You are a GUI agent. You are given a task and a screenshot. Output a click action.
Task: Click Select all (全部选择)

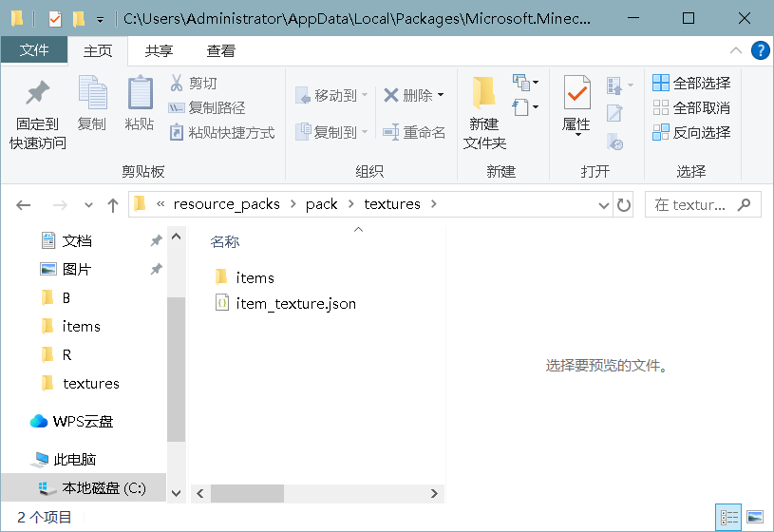(691, 83)
